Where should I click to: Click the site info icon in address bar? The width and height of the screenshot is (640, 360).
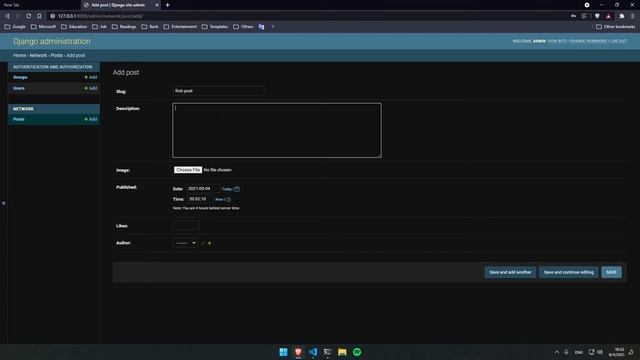pos(52,16)
